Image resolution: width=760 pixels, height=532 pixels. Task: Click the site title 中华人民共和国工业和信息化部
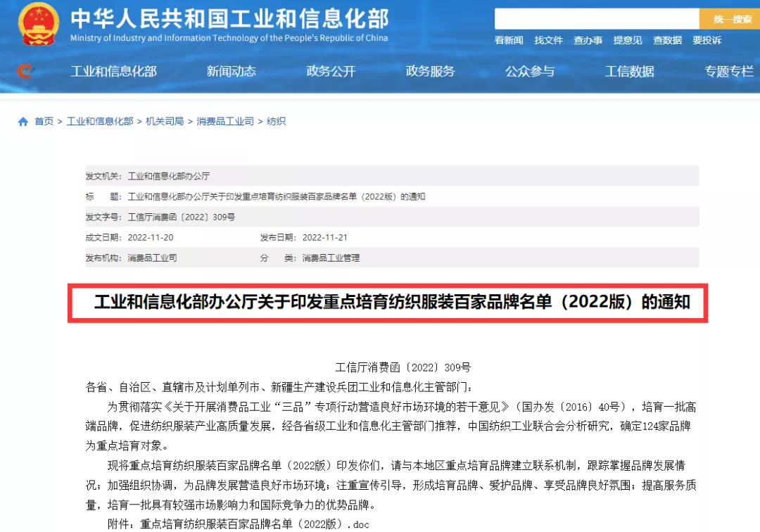click(229, 18)
